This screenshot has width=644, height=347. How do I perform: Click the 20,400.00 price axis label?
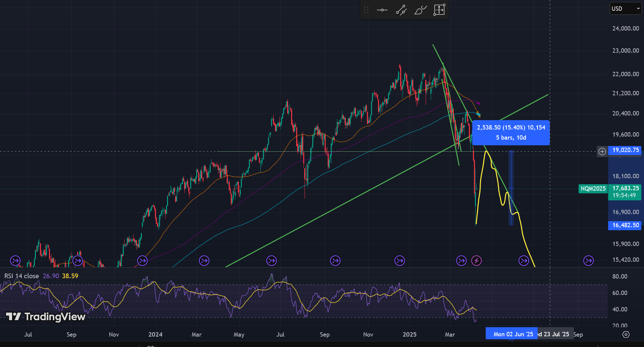pyautogui.click(x=626, y=113)
